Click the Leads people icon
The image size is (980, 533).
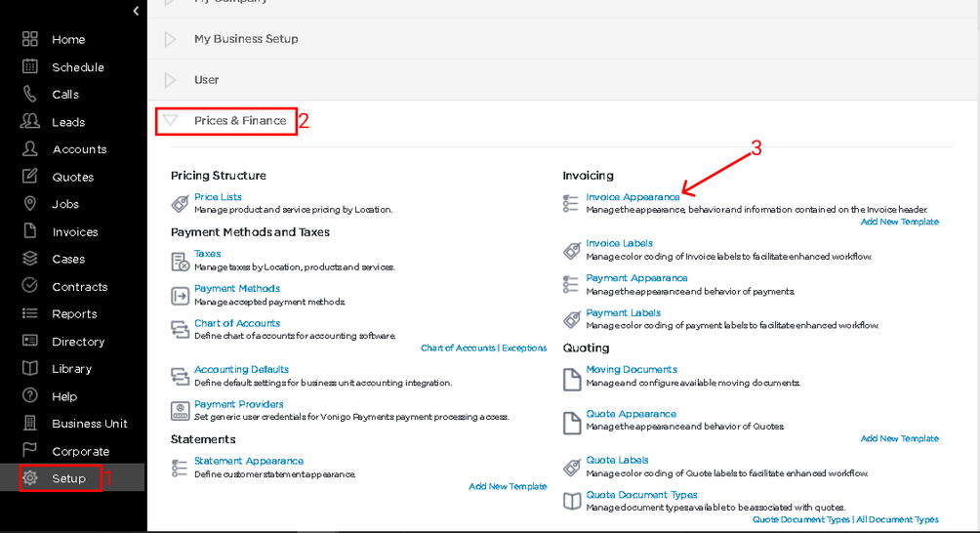(x=30, y=121)
